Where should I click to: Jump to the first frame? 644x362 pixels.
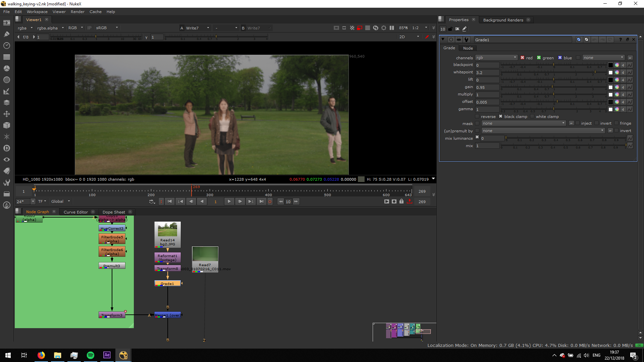[x=170, y=201]
